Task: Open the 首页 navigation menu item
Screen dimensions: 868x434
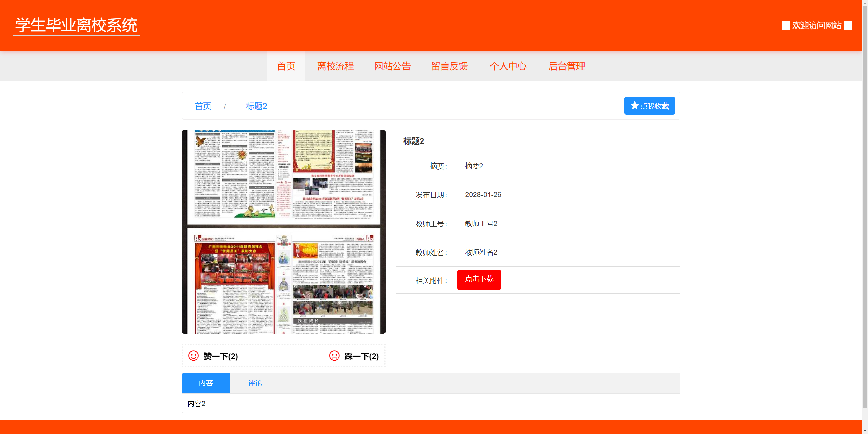Action: (x=286, y=66)
